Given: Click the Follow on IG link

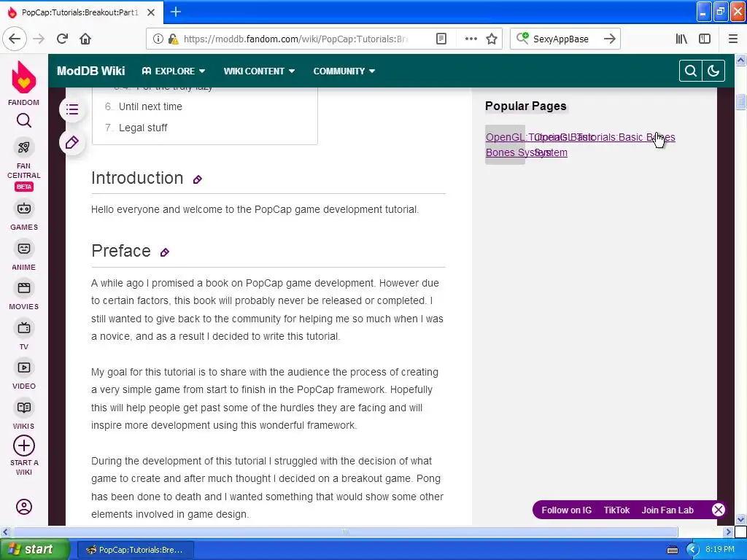Looking at the screenshot, I should [566, 510].
